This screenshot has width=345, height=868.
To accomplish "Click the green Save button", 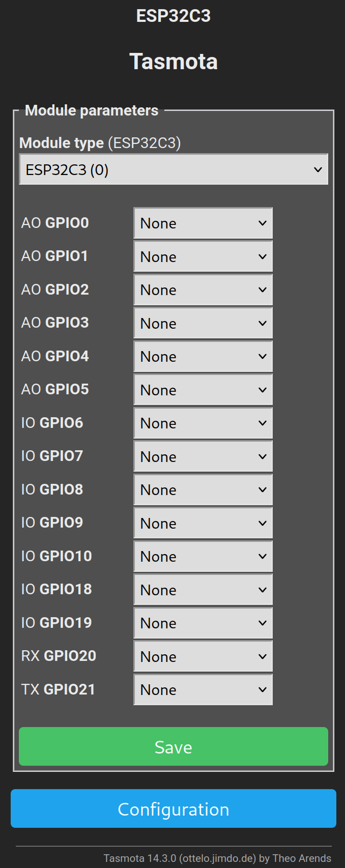I will click(x=174, y=746).
